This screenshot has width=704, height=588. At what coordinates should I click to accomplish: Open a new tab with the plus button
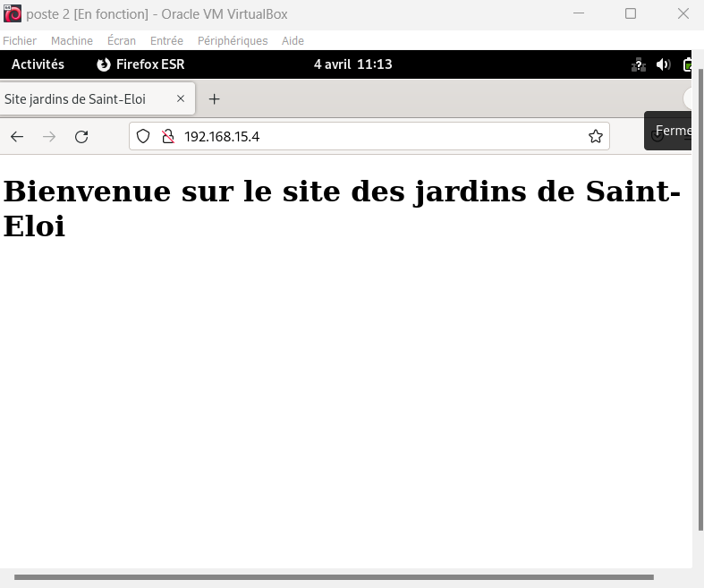[x=214, y=99]
